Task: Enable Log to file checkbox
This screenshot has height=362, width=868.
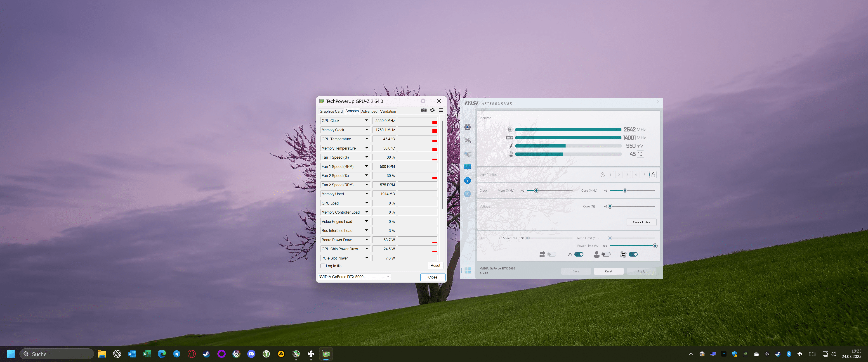Action: (323, 266)
